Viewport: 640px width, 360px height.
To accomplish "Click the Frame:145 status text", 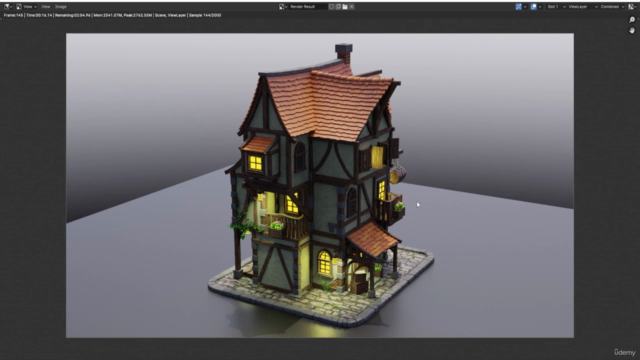I will (13, 15).
